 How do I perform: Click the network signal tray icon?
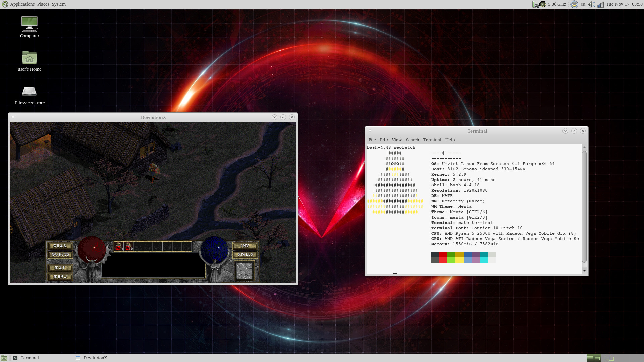[x=600, y=4]
